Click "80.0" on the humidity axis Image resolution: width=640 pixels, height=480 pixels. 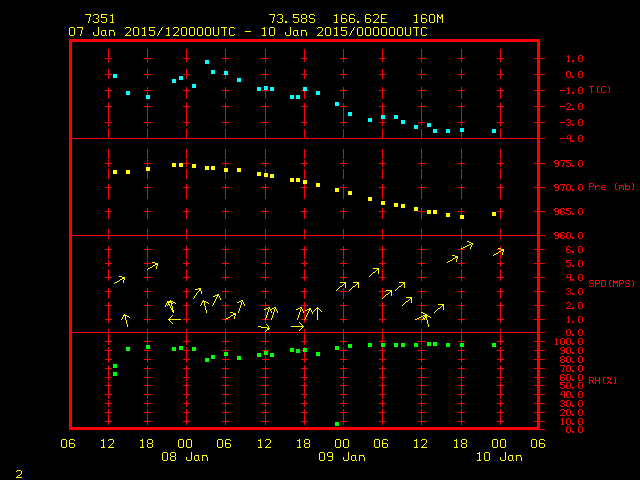[x=571, y=360]
